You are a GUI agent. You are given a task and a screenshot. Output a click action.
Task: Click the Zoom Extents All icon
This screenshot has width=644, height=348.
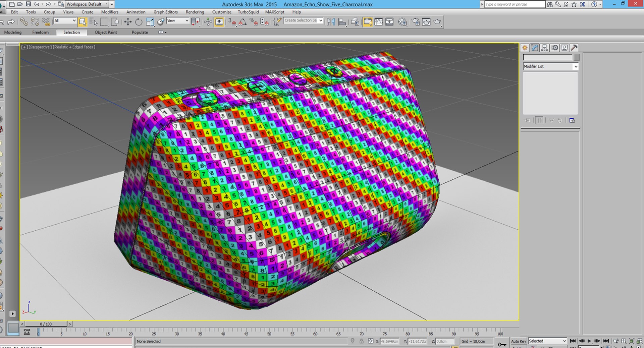tap(640, 341)
